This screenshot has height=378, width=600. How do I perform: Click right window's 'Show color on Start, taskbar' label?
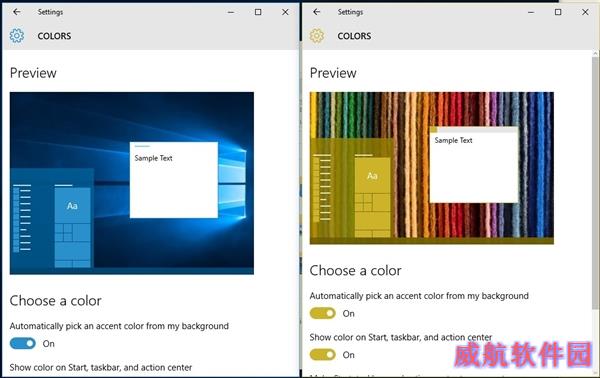(x=401, y=337)
